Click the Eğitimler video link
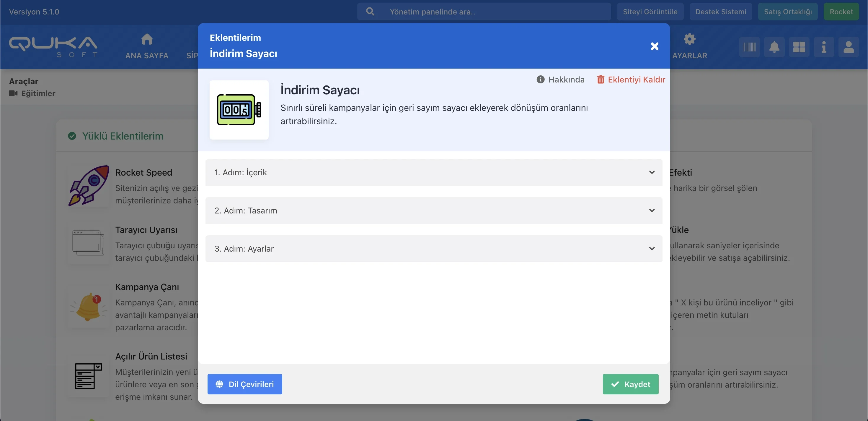The height and width of the screenshot is (421, 868). click(x=38, y=93)
